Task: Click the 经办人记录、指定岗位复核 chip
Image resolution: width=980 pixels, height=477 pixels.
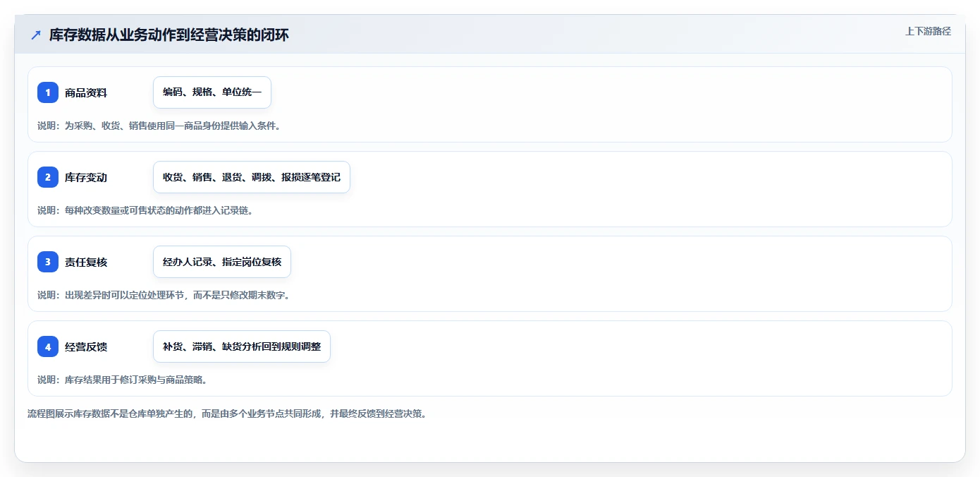Action: [222, 262]
